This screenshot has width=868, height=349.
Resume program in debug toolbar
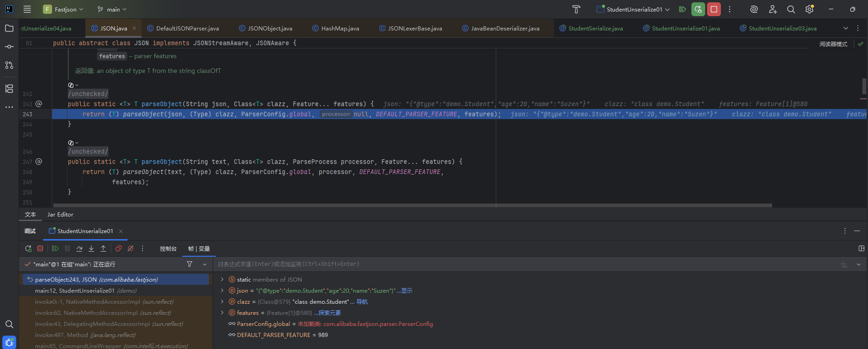pyautogui.click(x=55, y=248)
